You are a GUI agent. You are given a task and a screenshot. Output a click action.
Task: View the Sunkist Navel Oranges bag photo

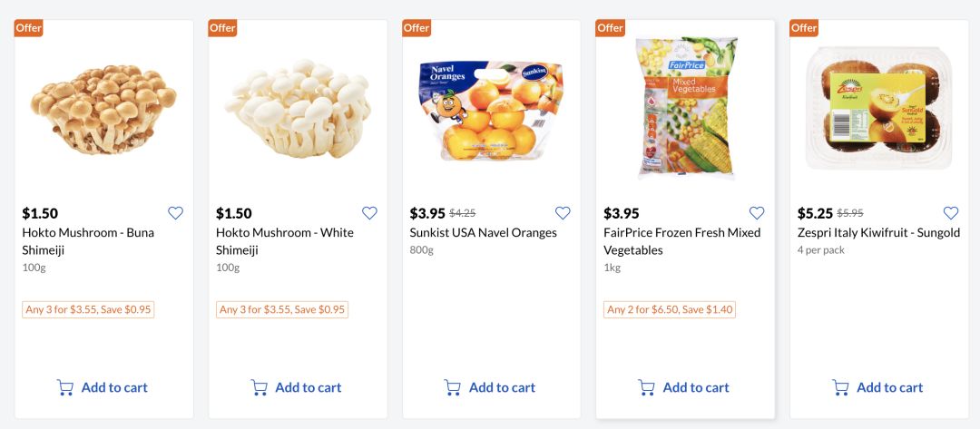[x=491, y=109]
